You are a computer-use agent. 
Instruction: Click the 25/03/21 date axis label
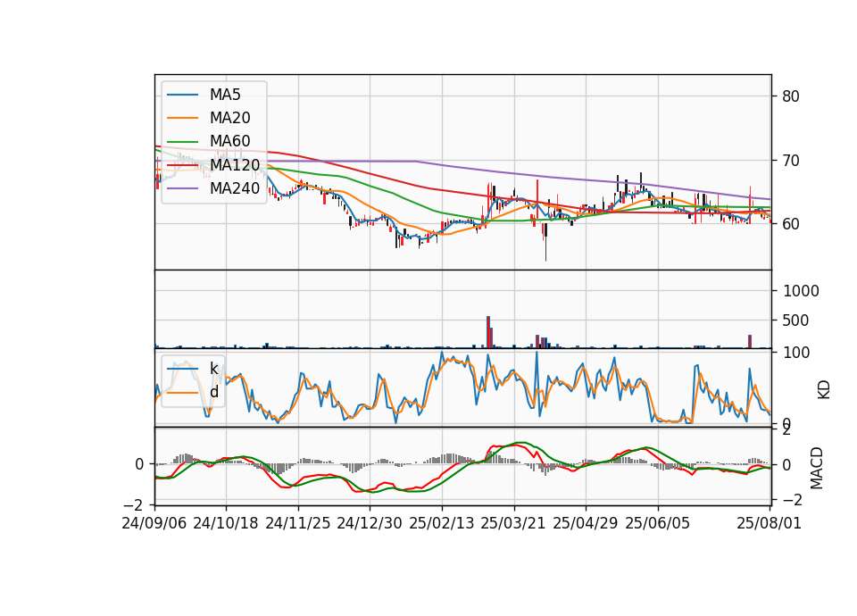(513, 523)
